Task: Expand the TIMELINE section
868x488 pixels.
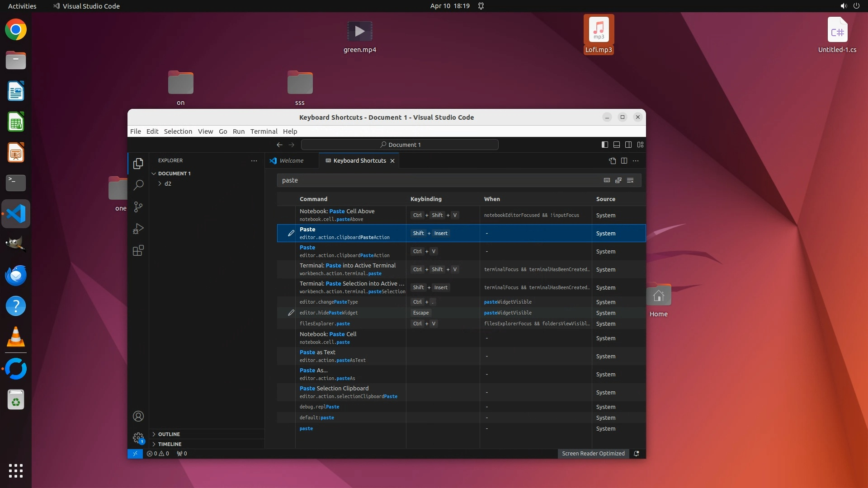Action: [170, 444]
